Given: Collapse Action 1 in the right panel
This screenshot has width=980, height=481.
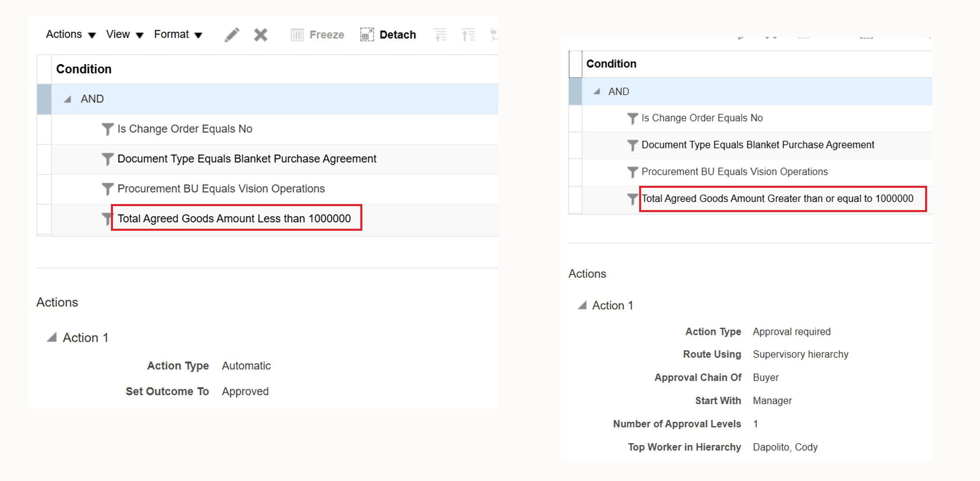Looking at the screenshot, I should point(583,305).
